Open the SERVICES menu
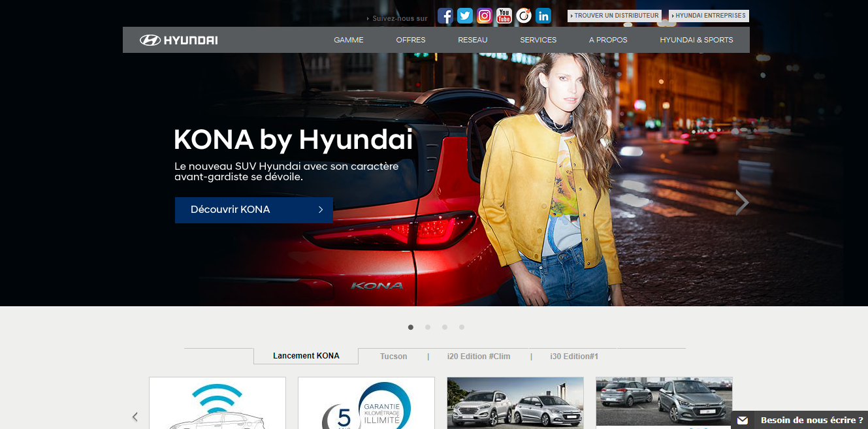This screenshot has width=868, height=429. [x=538, y=40]
